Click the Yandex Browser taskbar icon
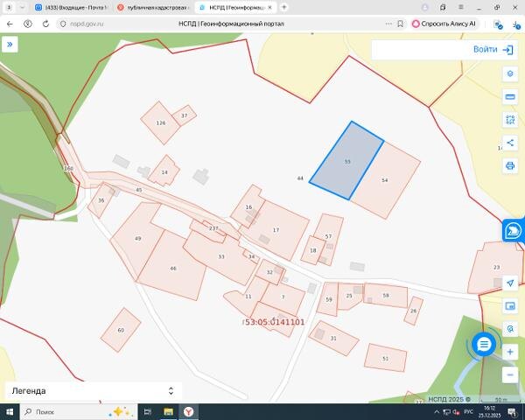Image resolution: width=525 pixels, height=420 pixels. [x=188, y=411]
